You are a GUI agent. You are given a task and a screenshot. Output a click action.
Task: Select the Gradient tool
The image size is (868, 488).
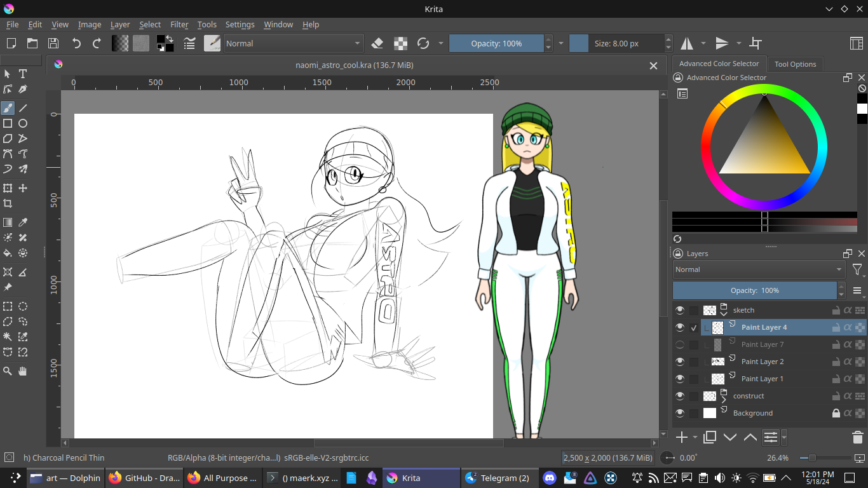8,222
